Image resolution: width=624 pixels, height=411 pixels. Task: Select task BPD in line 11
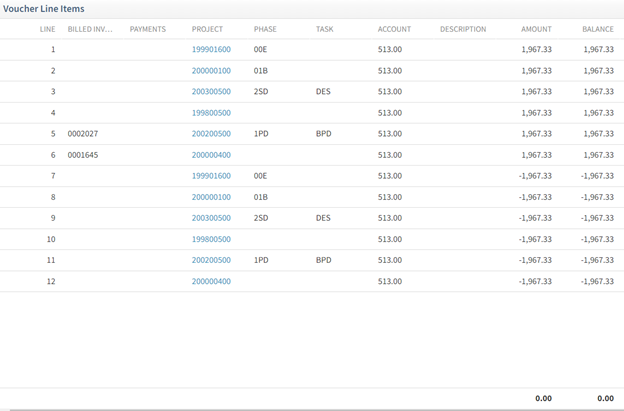(x=324, y=260)
